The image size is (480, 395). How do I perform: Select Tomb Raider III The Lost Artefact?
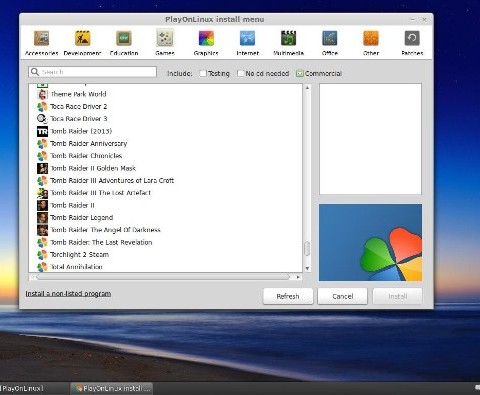pos(101,193)
